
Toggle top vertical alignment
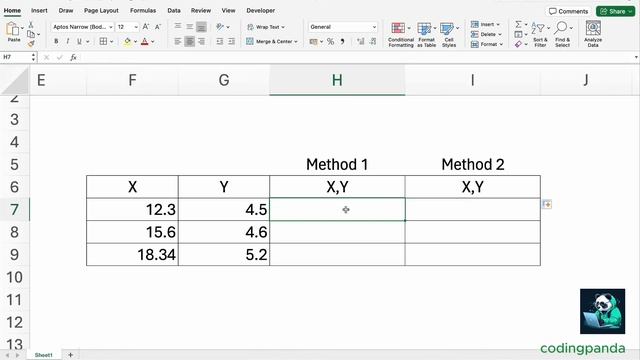pos(178,27)
